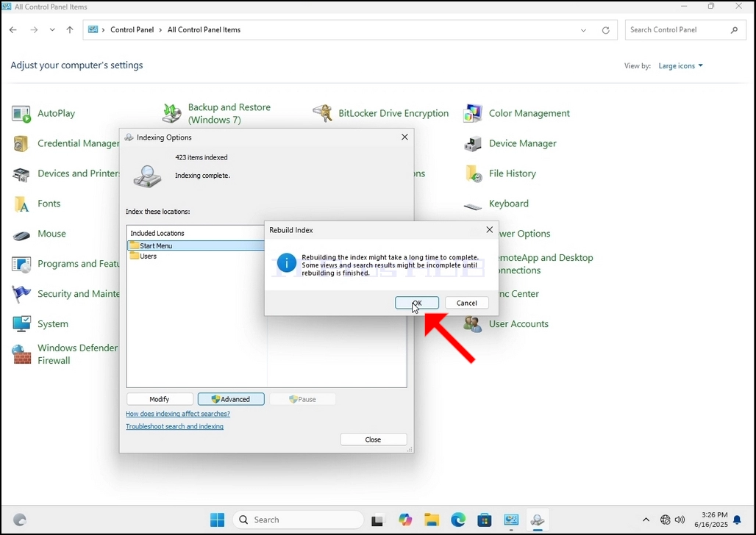756x535 pixels.
Task: Close the Indexing Options window with X
Action: point(404,137)
